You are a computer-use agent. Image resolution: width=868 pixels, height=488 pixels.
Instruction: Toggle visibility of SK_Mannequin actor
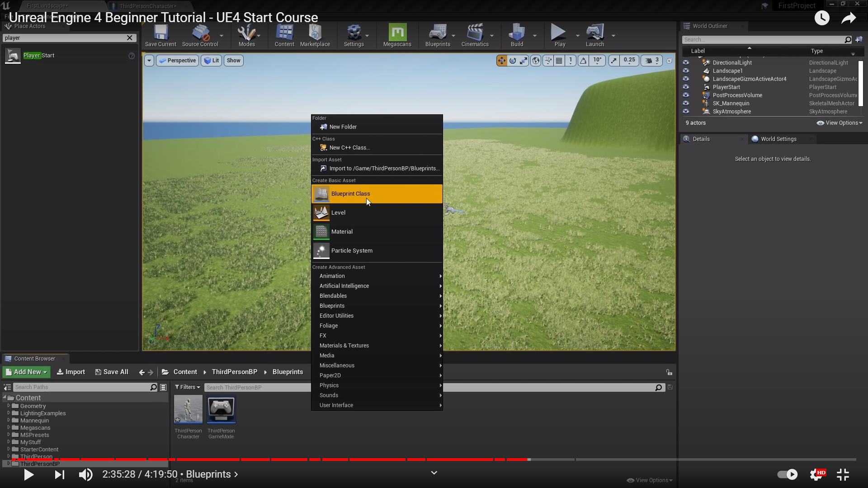(x=686, y=103)
